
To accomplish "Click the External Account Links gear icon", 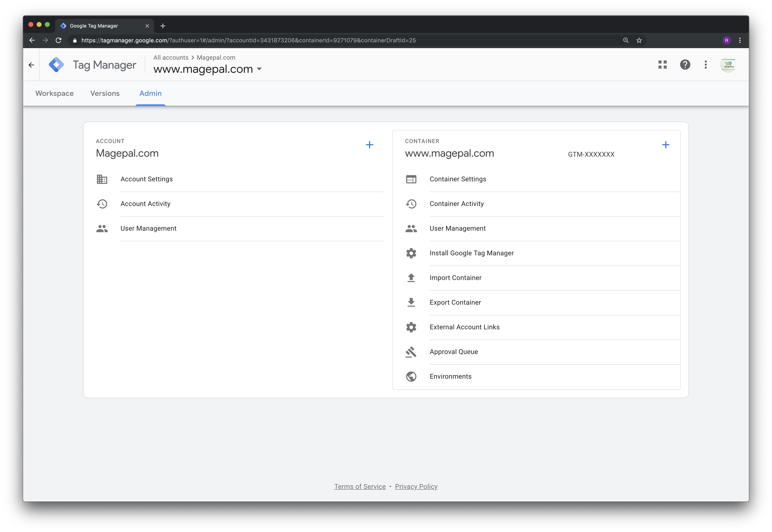I will click(x=411, y=327).
